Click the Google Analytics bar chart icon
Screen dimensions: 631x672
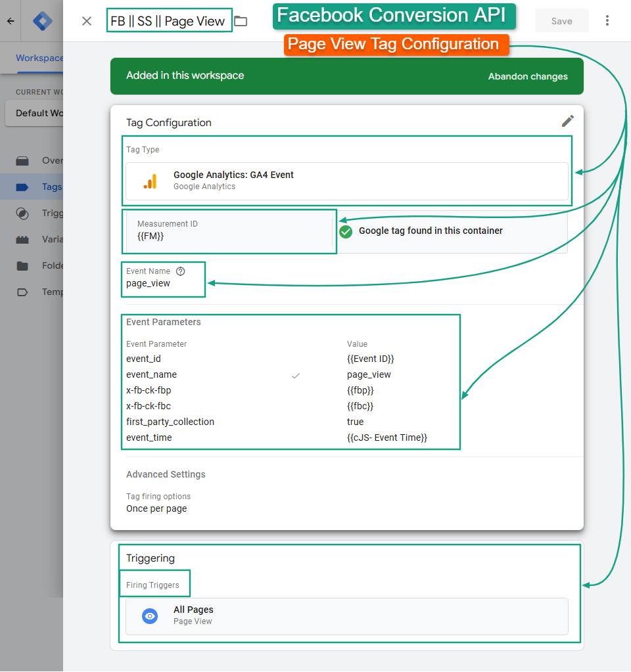[x=150, y=181]
